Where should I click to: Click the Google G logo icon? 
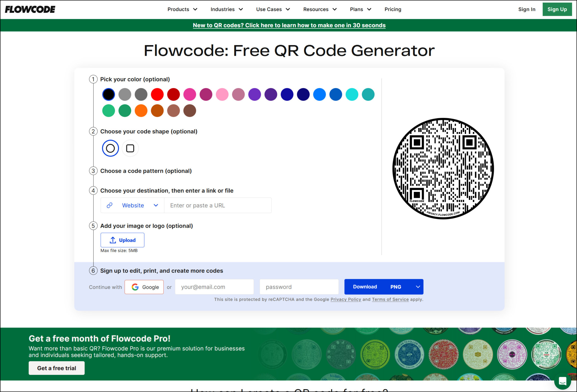[x=135, y=287]
